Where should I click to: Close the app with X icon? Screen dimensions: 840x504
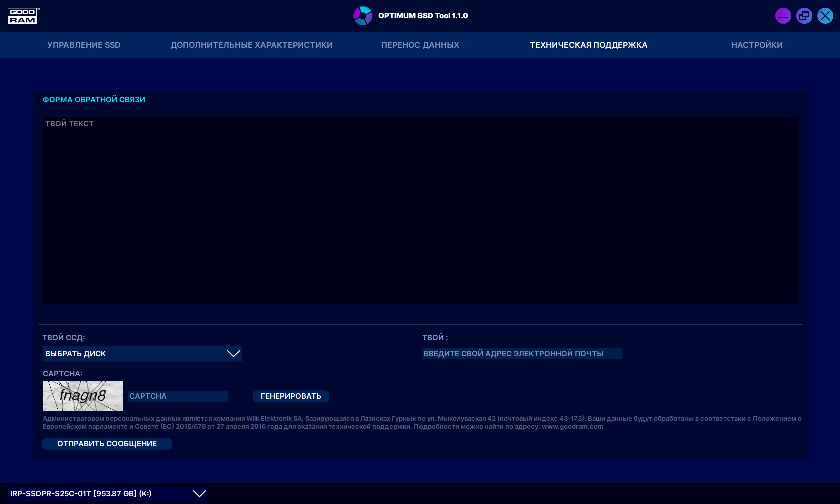coord(825,16)
